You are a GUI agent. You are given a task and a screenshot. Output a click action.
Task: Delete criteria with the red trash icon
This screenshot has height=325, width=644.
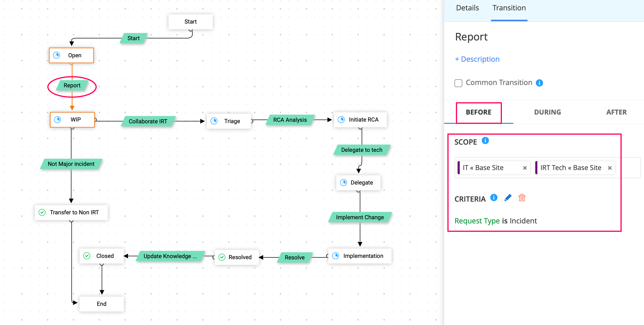[522, 198]
